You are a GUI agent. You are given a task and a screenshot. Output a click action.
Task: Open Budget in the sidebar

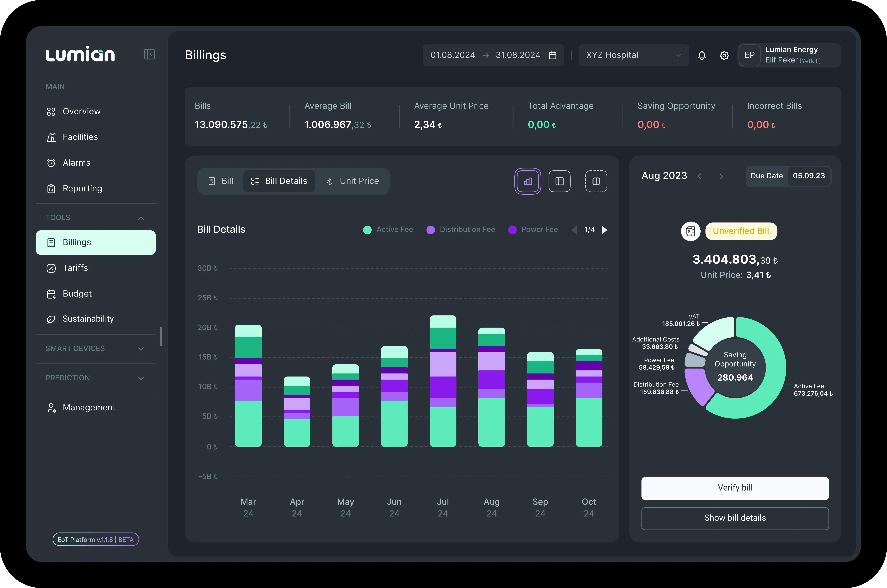click(96, 294)
